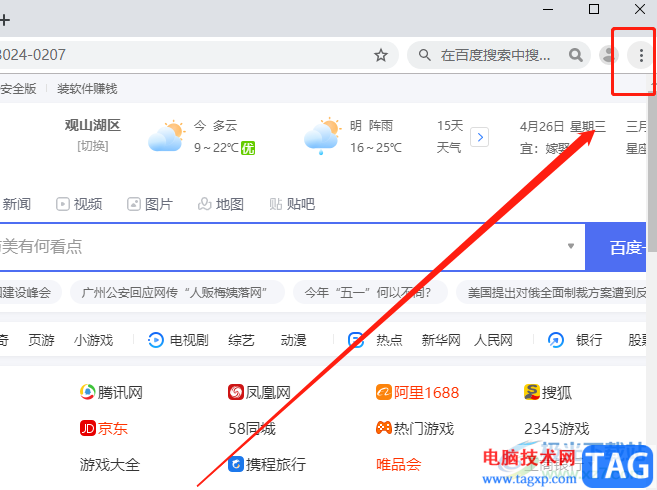Viewport: 657px width, 490px height.
Task: Open the 综艺 category
Action: coord(241,340)
